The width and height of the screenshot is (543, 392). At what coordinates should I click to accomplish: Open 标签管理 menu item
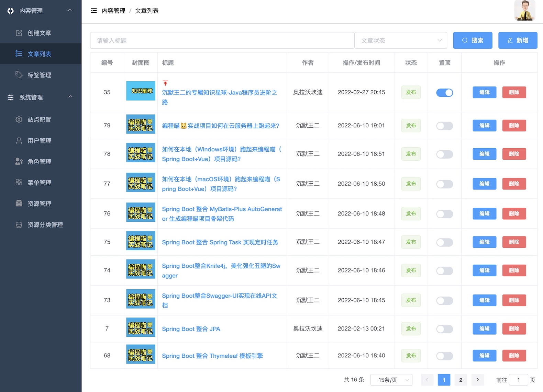tap(41, 75)
